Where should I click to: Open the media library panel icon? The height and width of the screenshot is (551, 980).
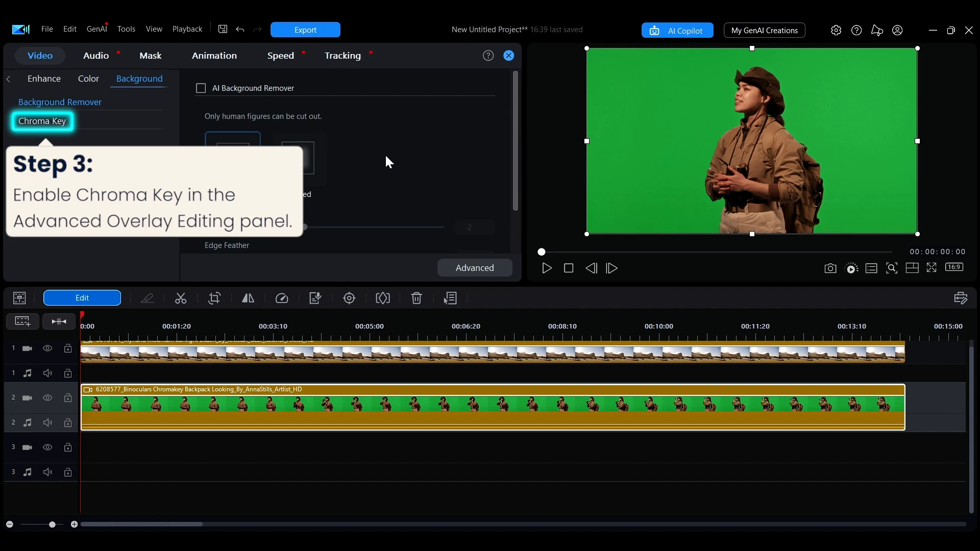(19, 298)
